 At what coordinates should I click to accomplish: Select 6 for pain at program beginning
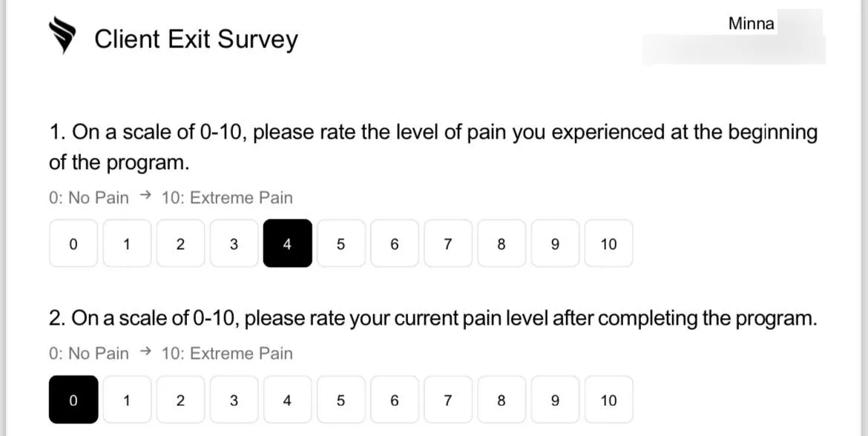[394, 243]
